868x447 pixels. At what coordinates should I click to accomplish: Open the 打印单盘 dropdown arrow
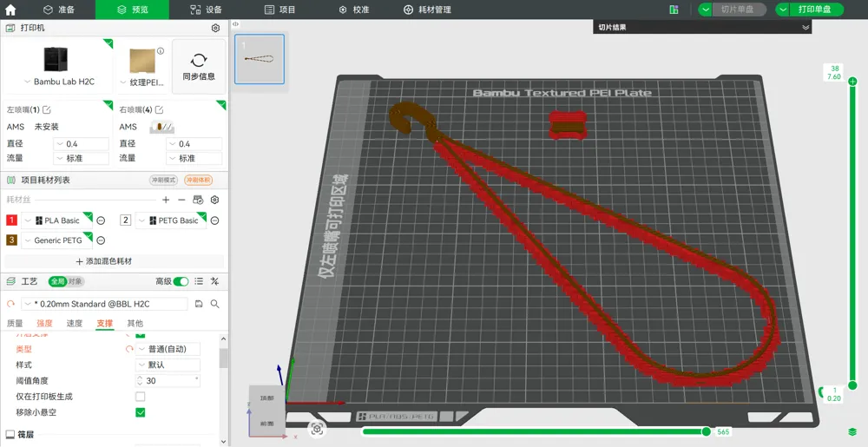coord(783,10)
